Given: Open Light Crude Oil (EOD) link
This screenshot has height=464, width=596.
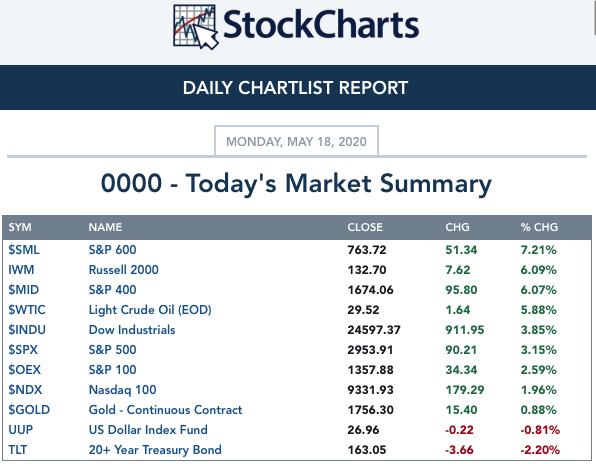Looking at the screenshot, I should 150,310.
